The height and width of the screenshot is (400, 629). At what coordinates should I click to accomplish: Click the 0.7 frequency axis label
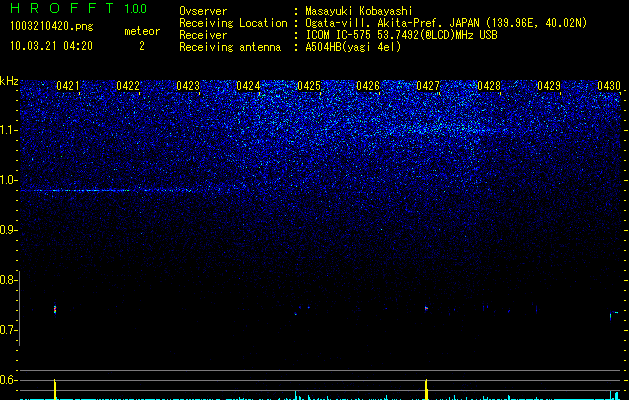[x=8, y=330]
